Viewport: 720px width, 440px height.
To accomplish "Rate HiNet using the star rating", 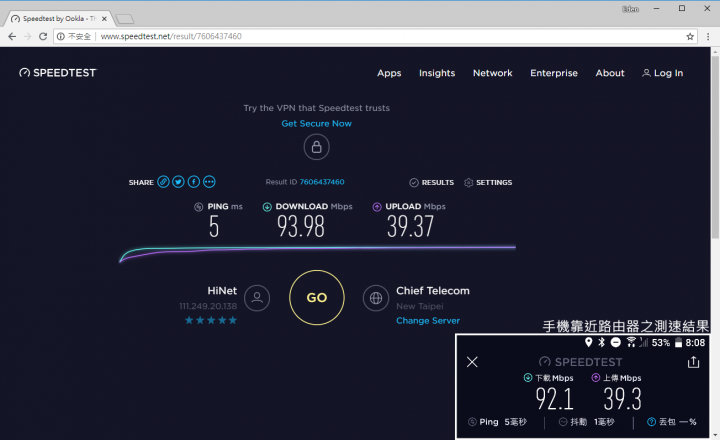I will coord(211,320).
